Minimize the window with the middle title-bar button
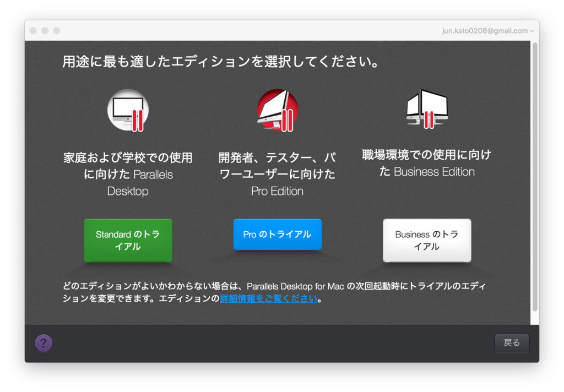The height and width of the screenshot is (392, 564). pyautogui.click(x=45, y=31)
